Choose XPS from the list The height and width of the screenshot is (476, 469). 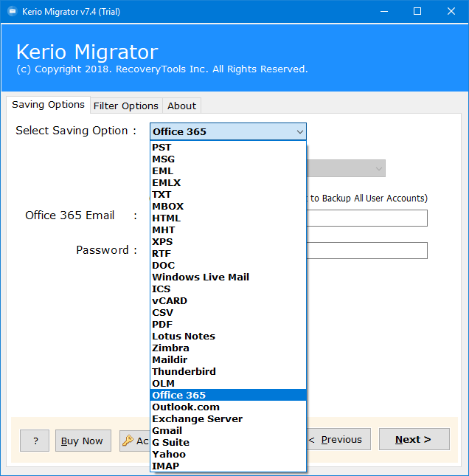pos(228,242)
